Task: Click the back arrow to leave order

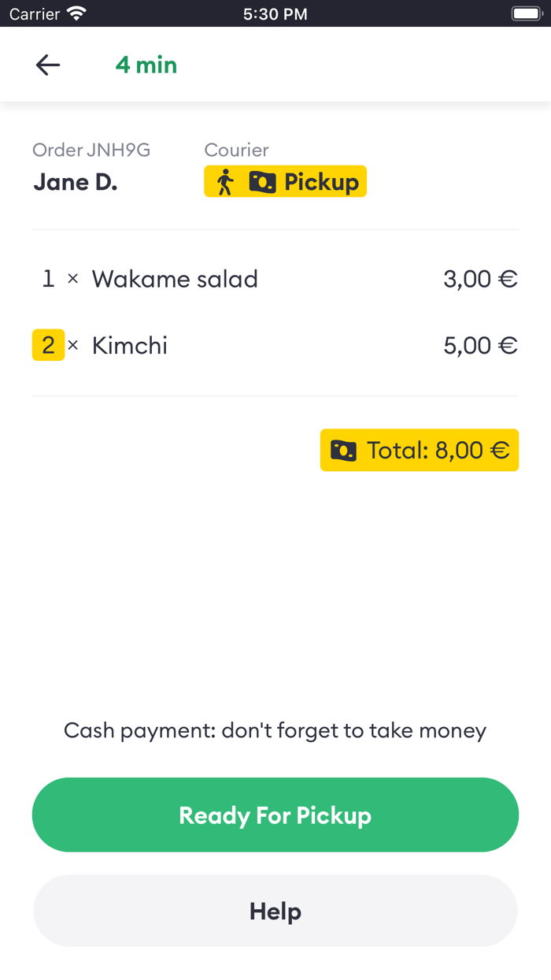Action: point(47,65)
